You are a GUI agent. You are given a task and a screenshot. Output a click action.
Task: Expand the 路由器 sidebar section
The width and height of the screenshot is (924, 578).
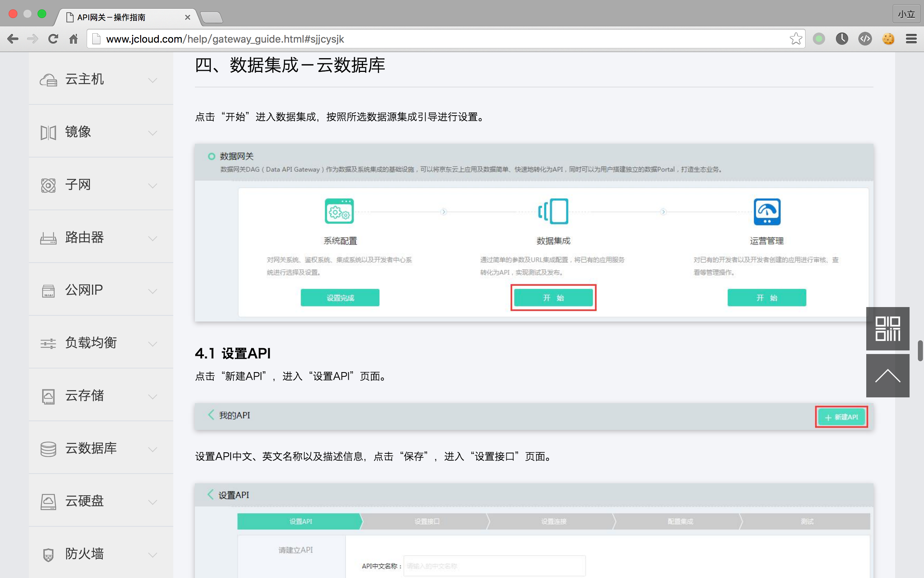[153, 238]
